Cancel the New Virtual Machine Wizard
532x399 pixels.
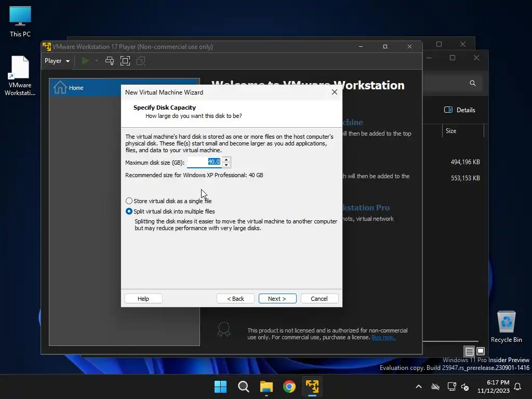tap(320, 299)
